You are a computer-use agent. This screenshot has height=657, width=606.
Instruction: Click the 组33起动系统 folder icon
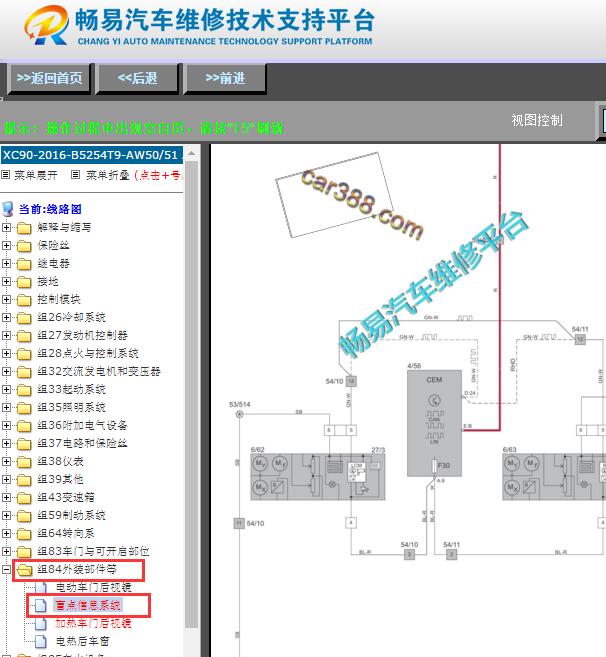click(24, 390)
